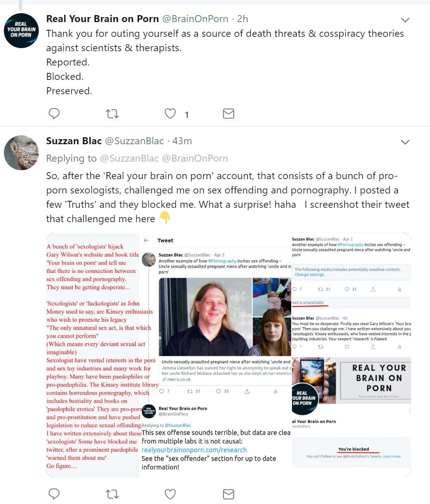This screenshot has width=430, height=504.
Task: Like the Real Your Brain on Porn tweet
Action: click(170, 114)
